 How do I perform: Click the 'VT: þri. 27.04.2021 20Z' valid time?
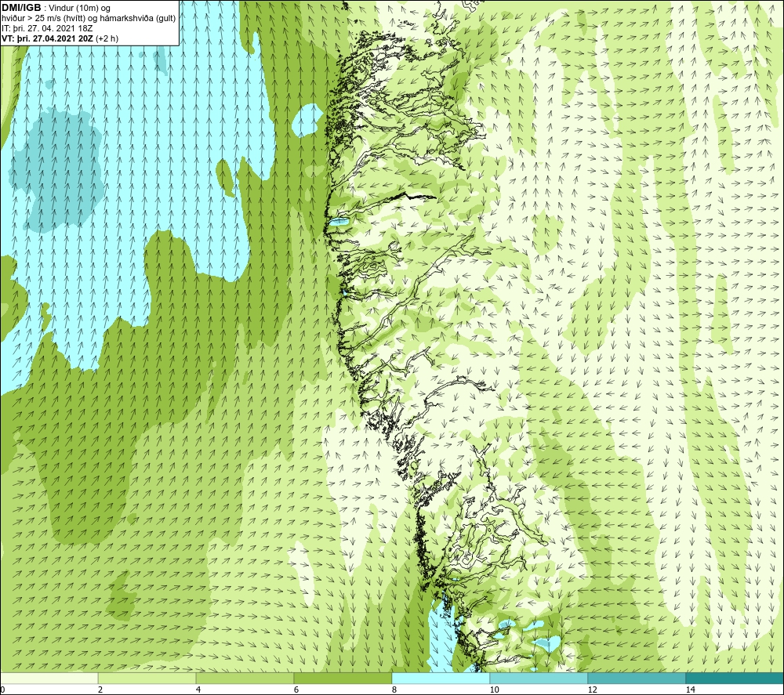pyautogui.click(x=47, y=38)
